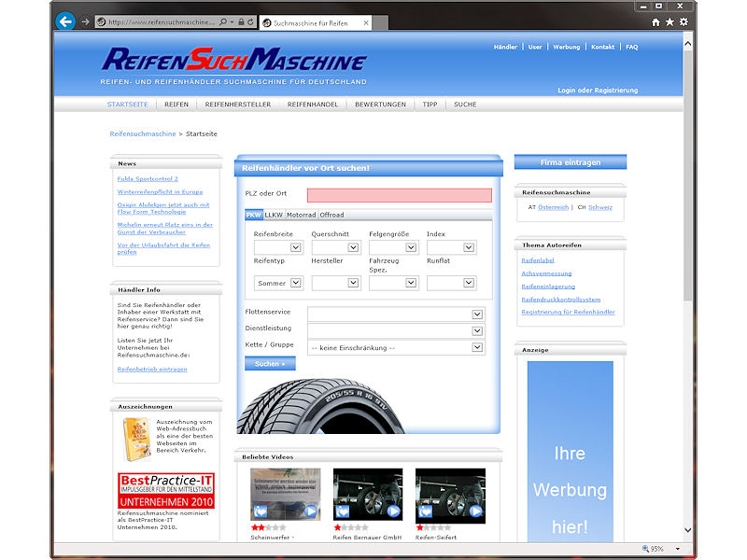Viewport: 747px width, 560px height.
Task: Open the REIFENHERSTELLER menu item
Action: (238, 105)
